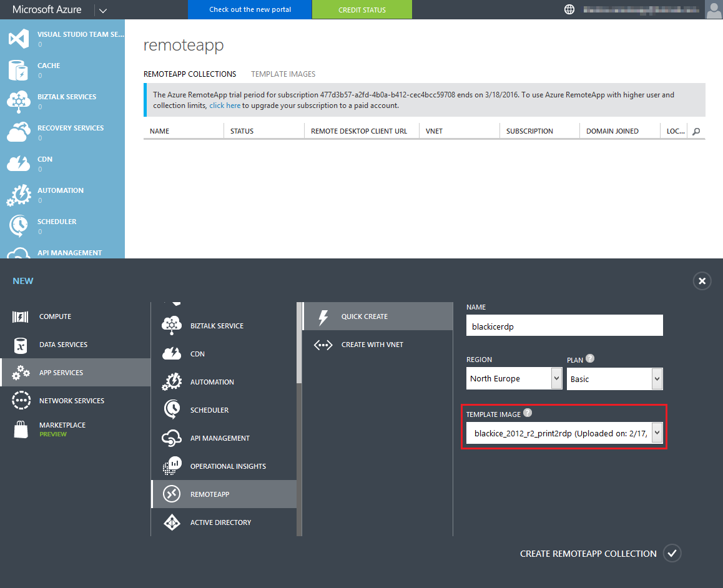Switch to the RemoteApp Collections tab
This screenshot has height=588, width=723.
coord(190,74)
